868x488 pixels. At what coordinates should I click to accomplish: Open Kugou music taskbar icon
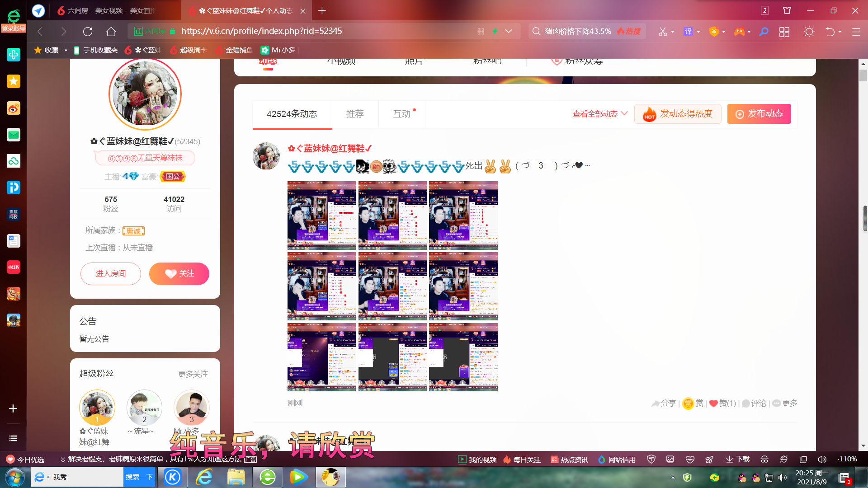pyautogui.click(x=172, y=477)
